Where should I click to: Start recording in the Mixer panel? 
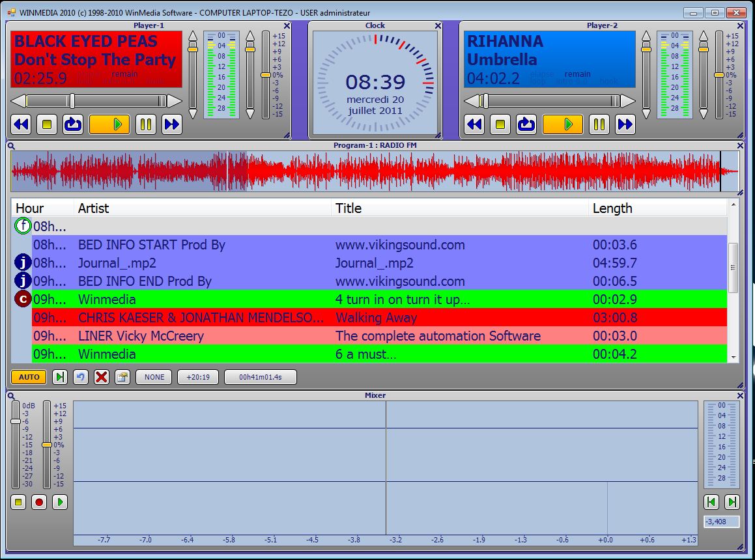pos(39,502)
